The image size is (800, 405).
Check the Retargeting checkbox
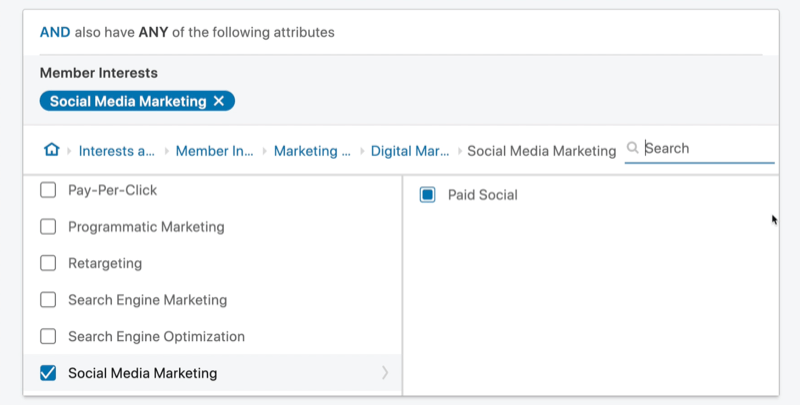48,263
